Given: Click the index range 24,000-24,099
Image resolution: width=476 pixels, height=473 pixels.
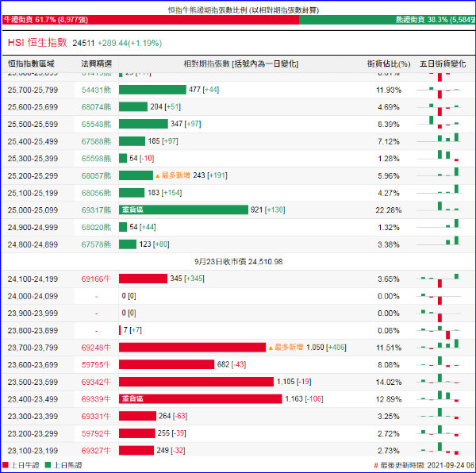Looking at the screenshot, I should pyautogui.click(x=33, y=296).
